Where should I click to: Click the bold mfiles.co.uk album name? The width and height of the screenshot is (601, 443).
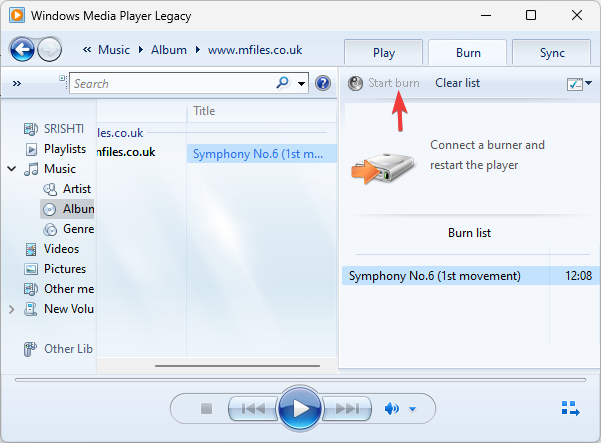click(x=126, y=152)
